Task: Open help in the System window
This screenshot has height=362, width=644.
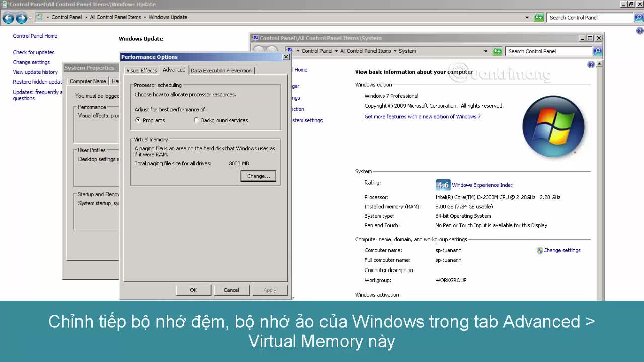Action: pos(591,64)
